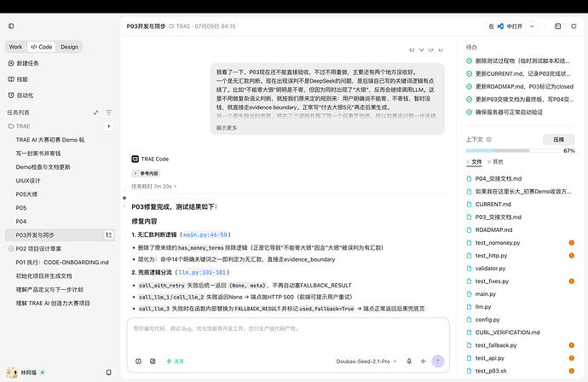The image size is (588, 382).
Task: Click the prompt enhance sparkle icon
Action: pos(424,361)
